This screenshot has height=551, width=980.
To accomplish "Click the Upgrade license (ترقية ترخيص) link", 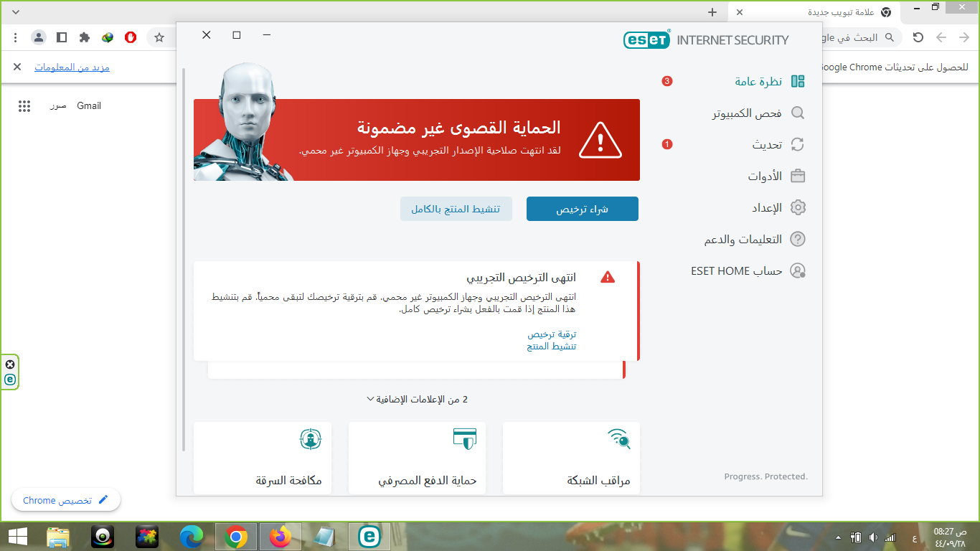I will (552, 334).
